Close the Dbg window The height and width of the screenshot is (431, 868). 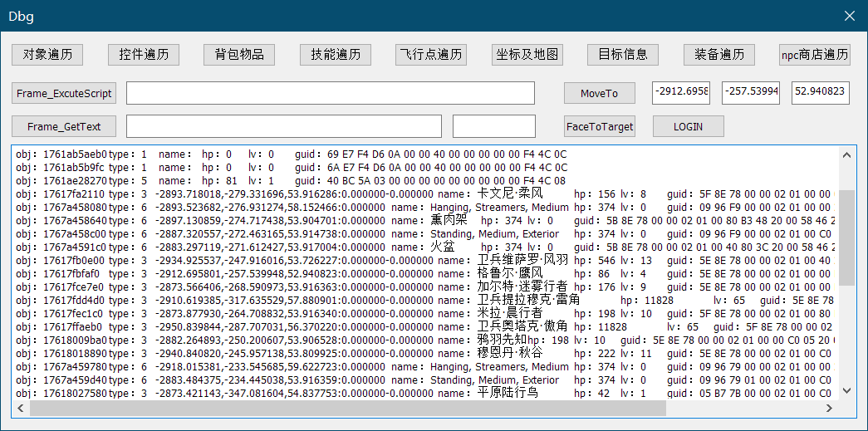point(849,16)
